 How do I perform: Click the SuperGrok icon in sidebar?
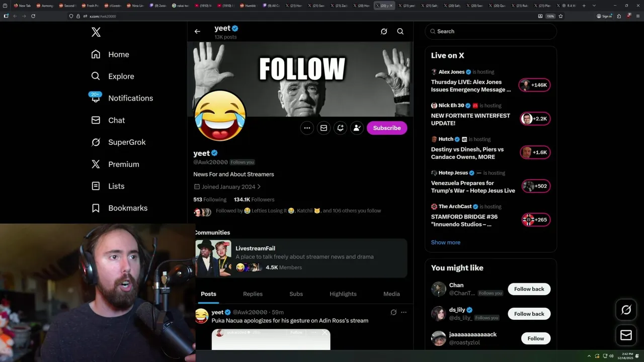pos(96,142)
